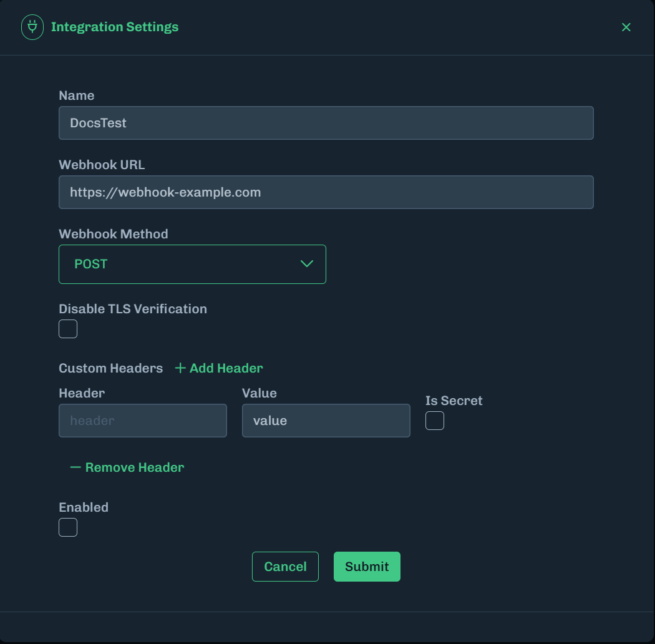The width and height of the screenshot is (655, 644).
Task: Click the Disable TLS Verification label
Action: click(x=133, y=309)
